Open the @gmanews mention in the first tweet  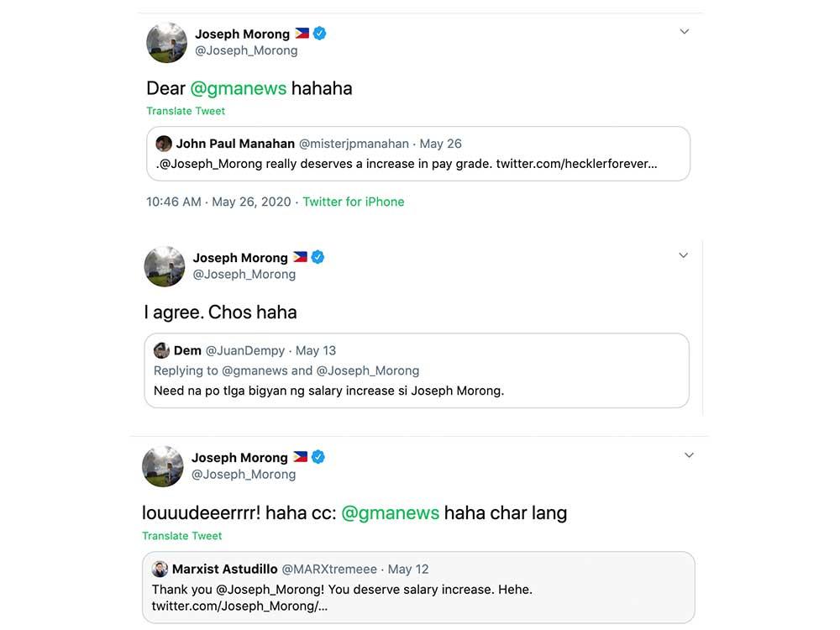point(239,88)
